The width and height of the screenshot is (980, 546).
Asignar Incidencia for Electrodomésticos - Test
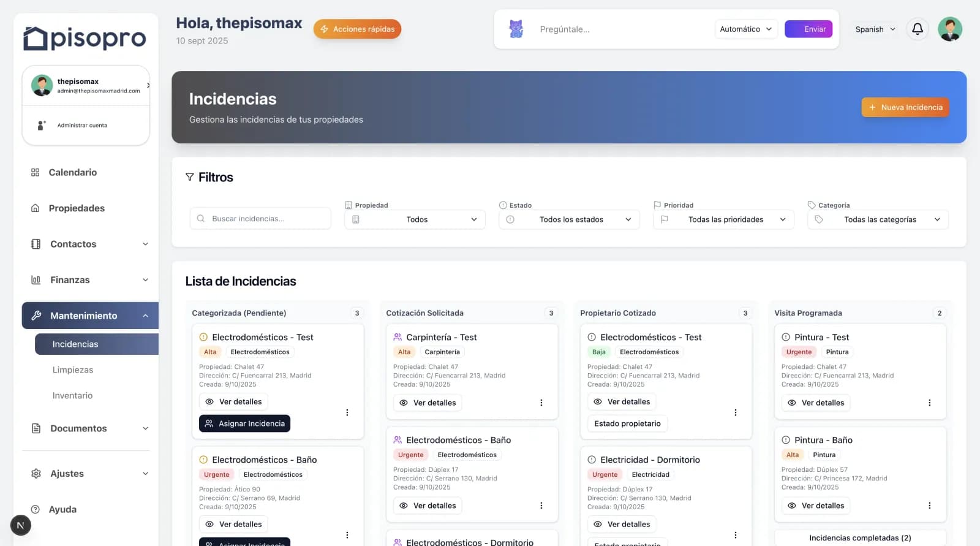[244, 423]
